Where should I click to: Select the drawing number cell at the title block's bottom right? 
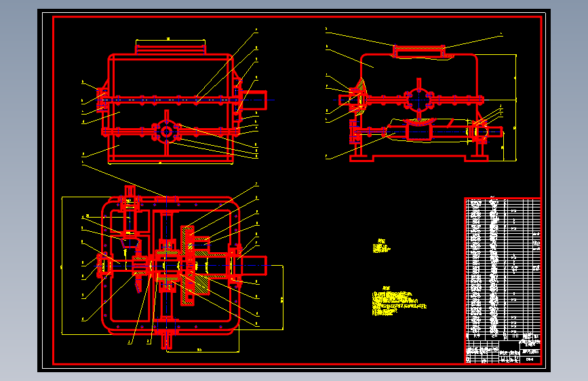530,359
